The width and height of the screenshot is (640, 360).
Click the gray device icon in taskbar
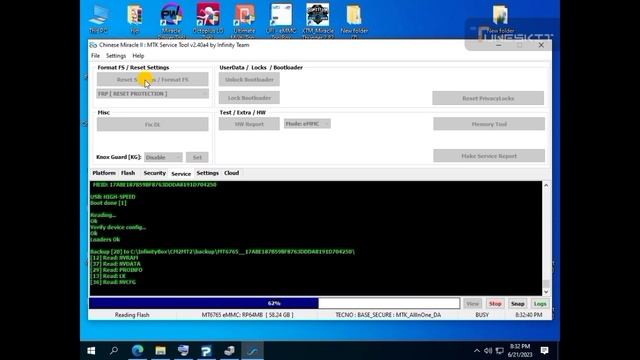[229, 350]
